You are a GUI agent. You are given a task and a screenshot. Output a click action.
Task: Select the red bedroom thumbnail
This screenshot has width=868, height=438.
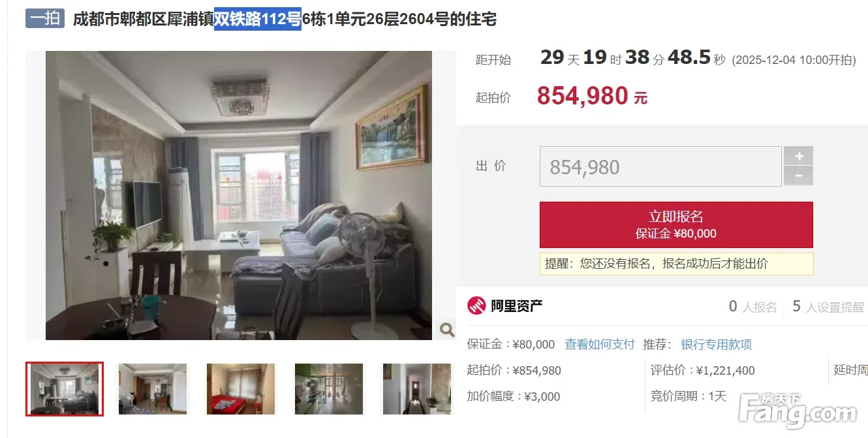pyautogui.click(x=241, y=389)
